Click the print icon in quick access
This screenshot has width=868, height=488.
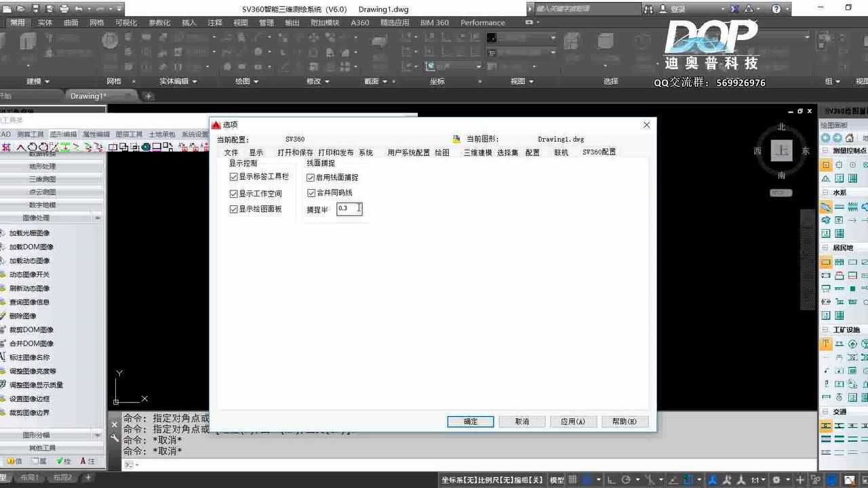click(x=64, y=9)
